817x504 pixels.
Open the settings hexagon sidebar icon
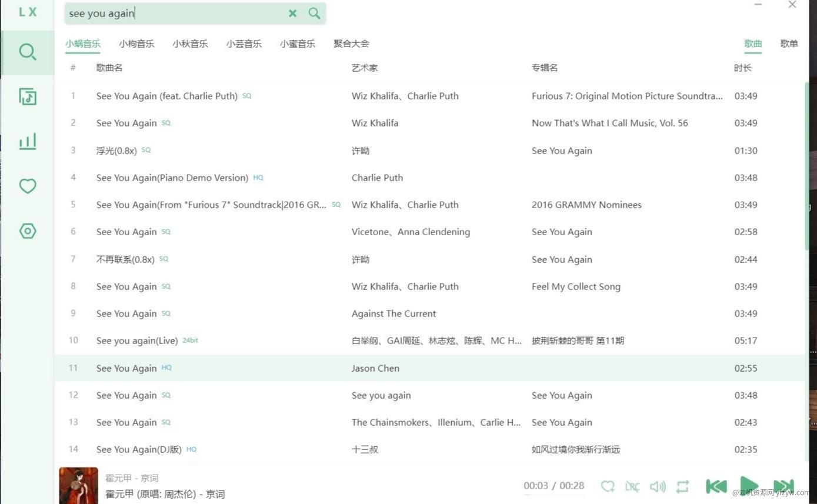click(27, 231)
